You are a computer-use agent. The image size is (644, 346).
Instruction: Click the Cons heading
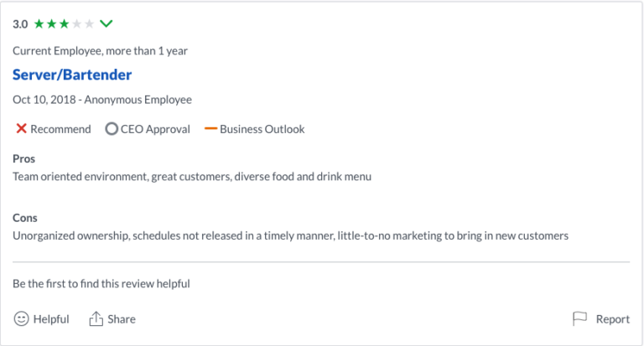pyautogui.click(x=25, y=218)
